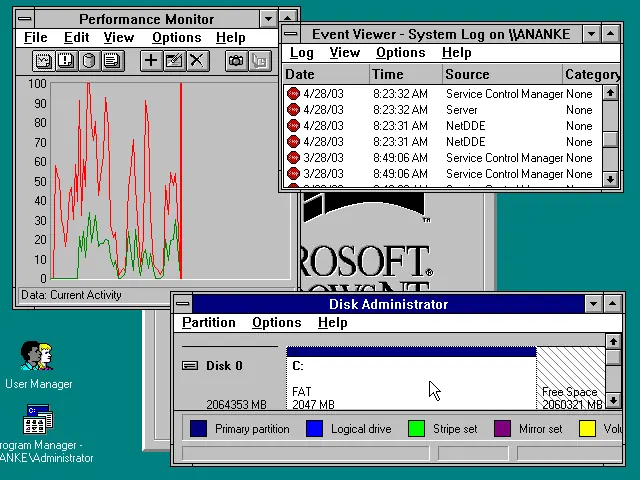Open the Report view toolbar icon
640x480 pixels.
(x=112, y=61)
